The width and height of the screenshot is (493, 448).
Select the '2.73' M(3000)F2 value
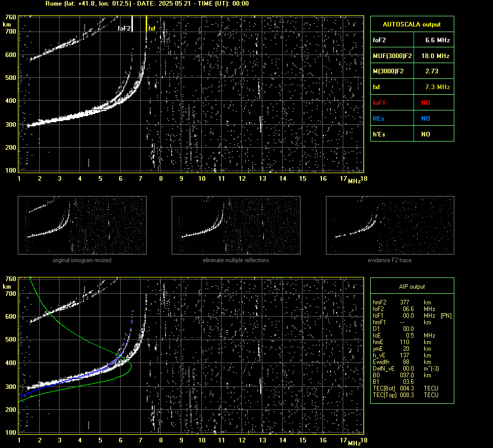pyautogui.click(x=432, y=71)
